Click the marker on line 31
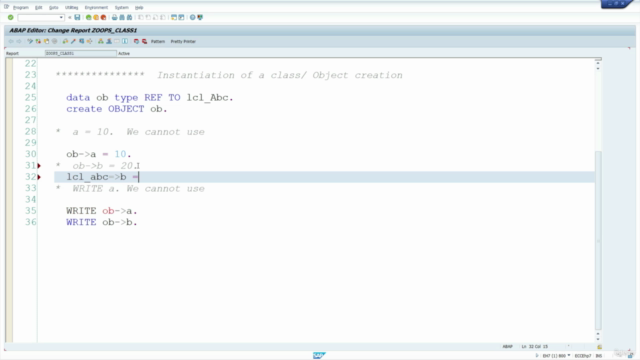Screen dimensions: 640x360 39,166
